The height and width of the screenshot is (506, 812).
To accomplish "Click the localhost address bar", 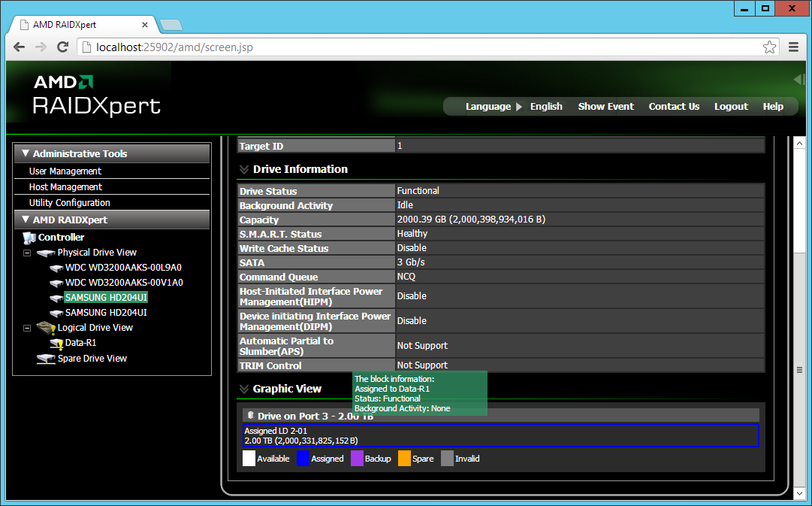I will click(x=419, y=47).
